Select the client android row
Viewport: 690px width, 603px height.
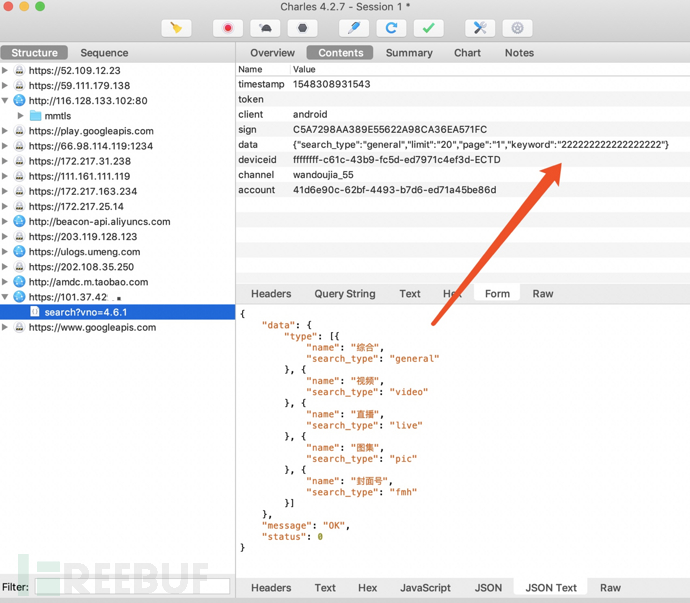pyautogui.click(x=463, y=114)
